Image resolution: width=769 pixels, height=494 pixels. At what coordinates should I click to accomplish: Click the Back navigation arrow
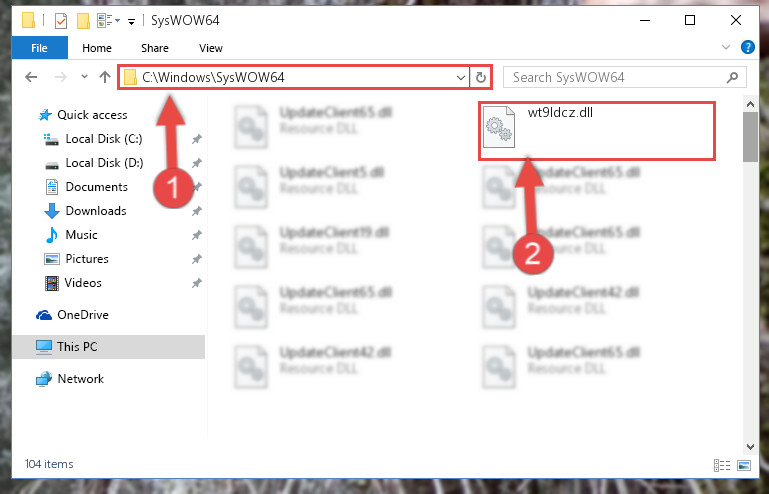(31, 77)
